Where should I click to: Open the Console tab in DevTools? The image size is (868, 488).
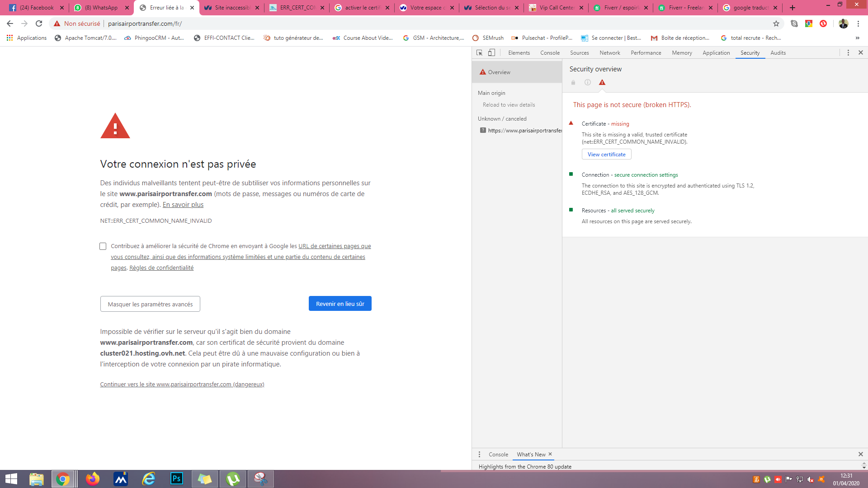coord(550,53)
